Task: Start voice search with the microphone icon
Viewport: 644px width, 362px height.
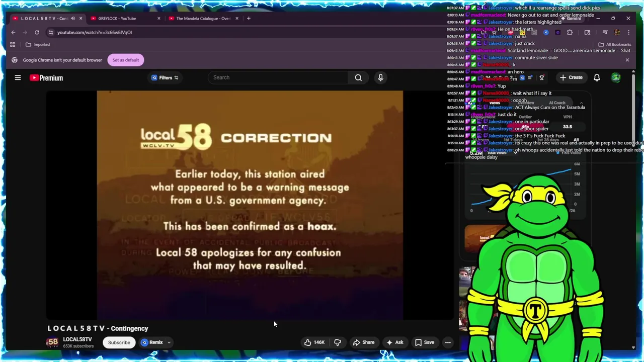Action: tap(380, 77)
